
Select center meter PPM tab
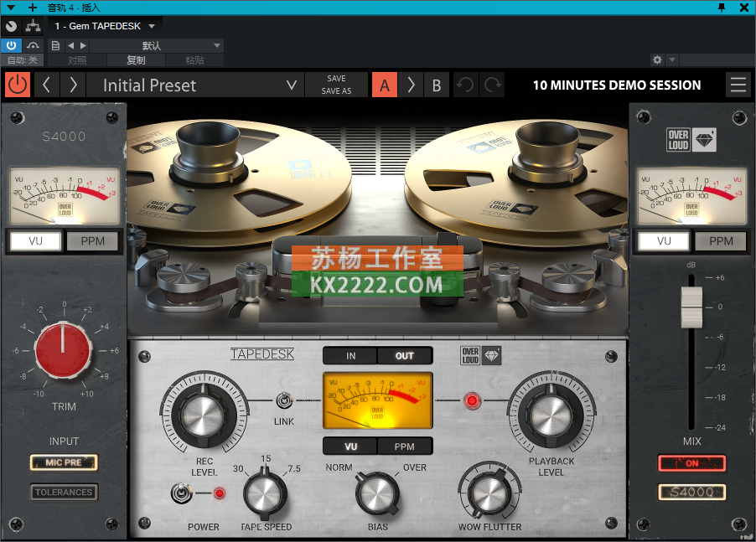405,447
